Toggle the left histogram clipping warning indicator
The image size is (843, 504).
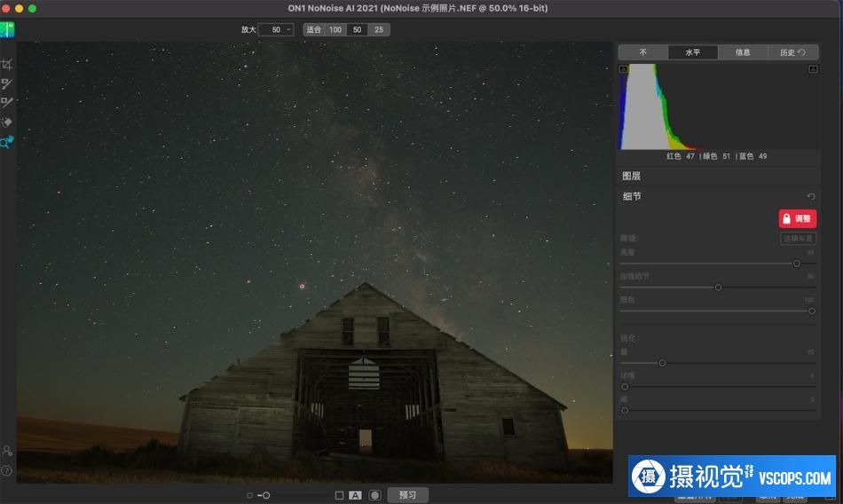(x=623, y=69)
